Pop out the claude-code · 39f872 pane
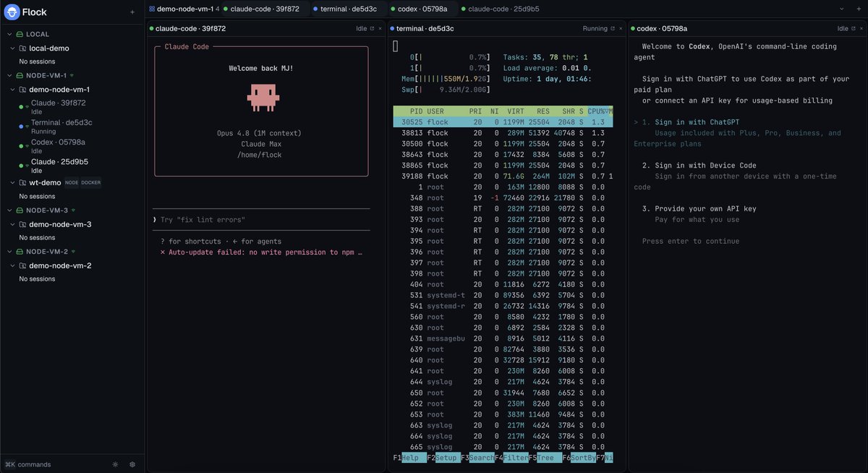The image size is (868, 473). point(372,29)
